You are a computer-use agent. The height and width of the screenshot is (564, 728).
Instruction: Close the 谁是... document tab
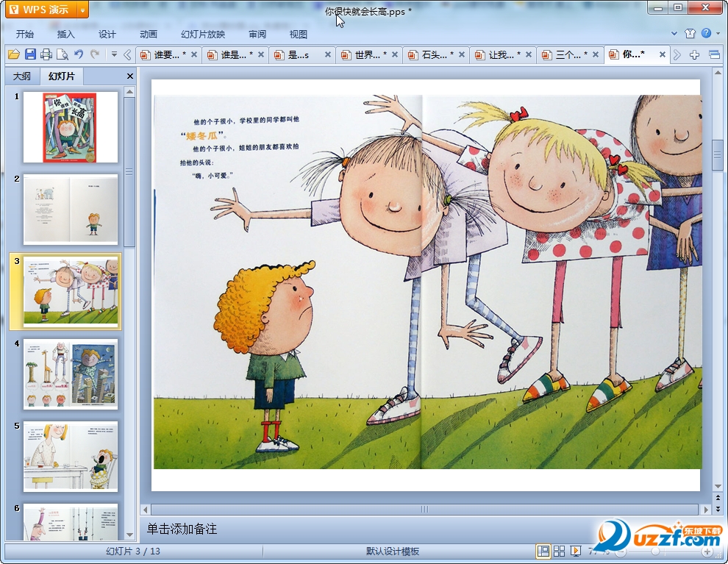coord(261,54)
